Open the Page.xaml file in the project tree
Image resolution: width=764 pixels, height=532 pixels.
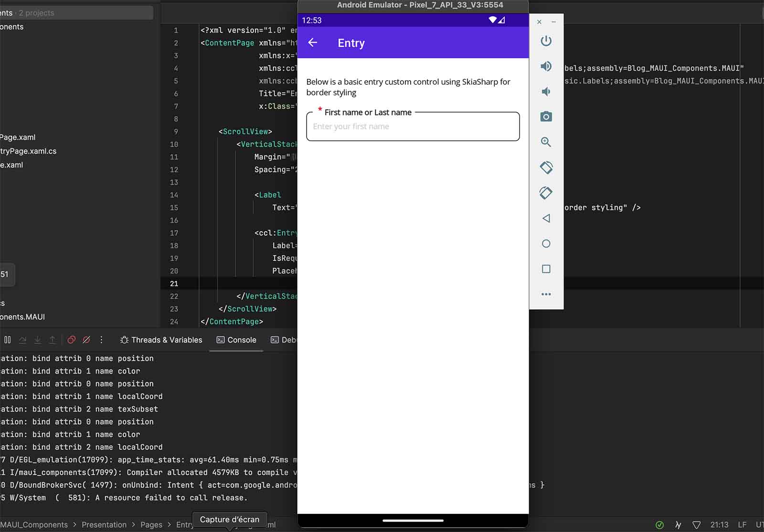pos(18,137)
